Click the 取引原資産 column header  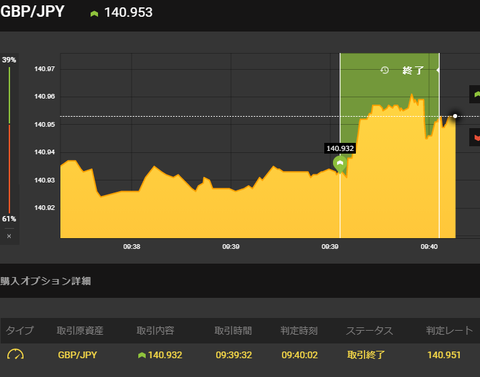80,331
